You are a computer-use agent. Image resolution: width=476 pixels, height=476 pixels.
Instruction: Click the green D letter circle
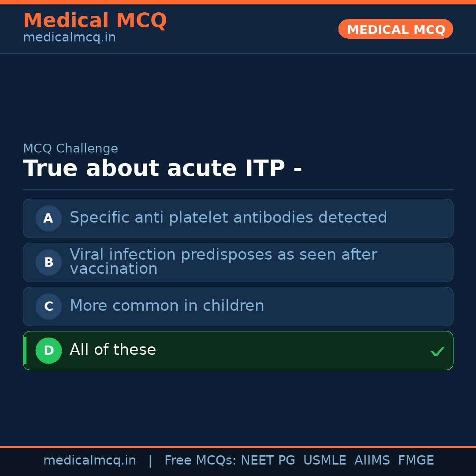pyautogui.click(x=48, y=350)
